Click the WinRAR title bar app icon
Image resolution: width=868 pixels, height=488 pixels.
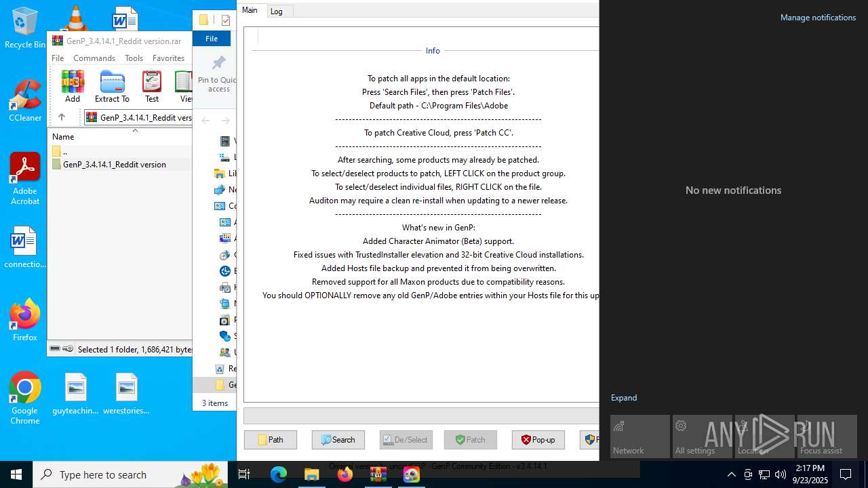[x=58, y=41]
